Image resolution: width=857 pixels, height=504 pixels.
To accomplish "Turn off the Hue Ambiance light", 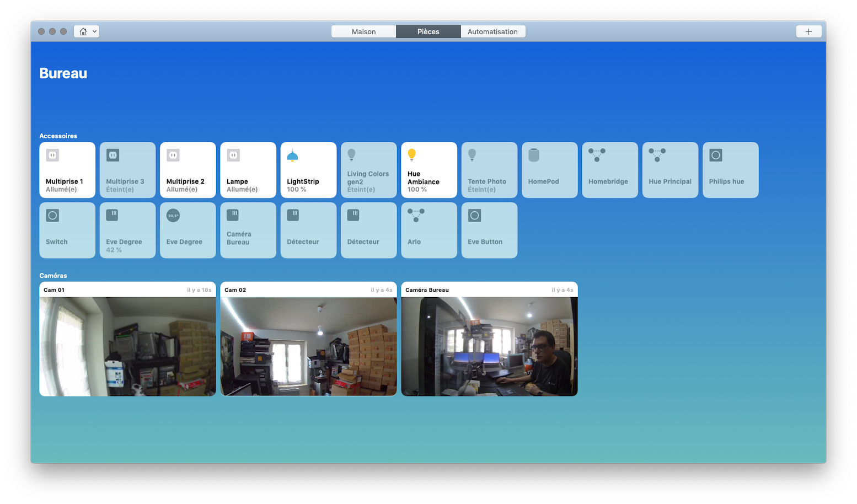I will (x=429, y=170).
